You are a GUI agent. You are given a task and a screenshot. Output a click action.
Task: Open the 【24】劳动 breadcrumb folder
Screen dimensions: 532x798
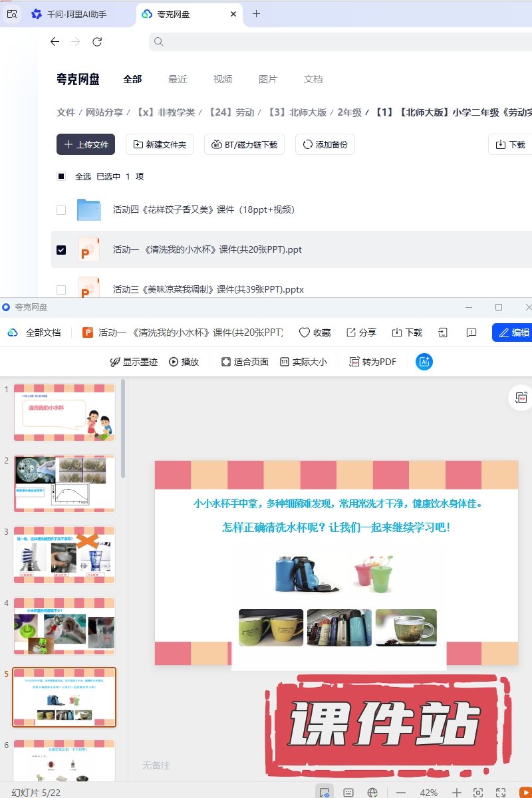click(x=231, y=112)
